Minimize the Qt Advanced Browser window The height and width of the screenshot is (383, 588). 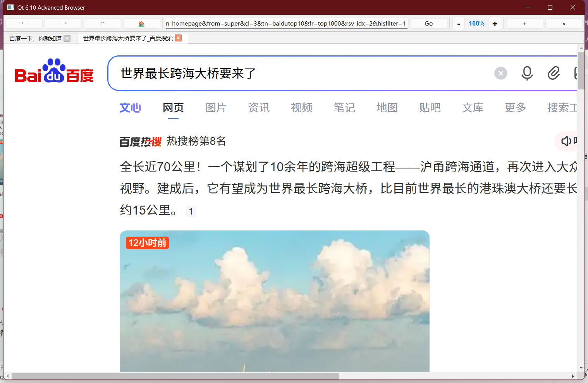pyautogui.click(x=528, y=7)
